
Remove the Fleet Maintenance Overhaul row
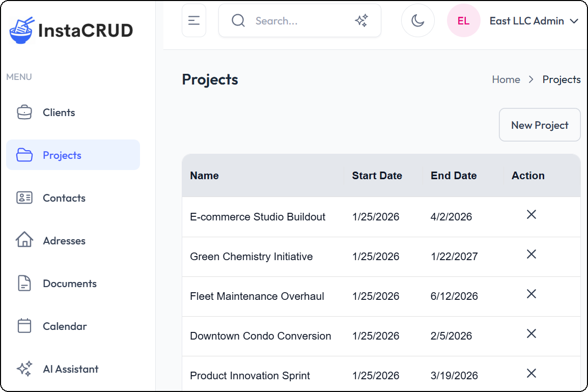point(531,294)
